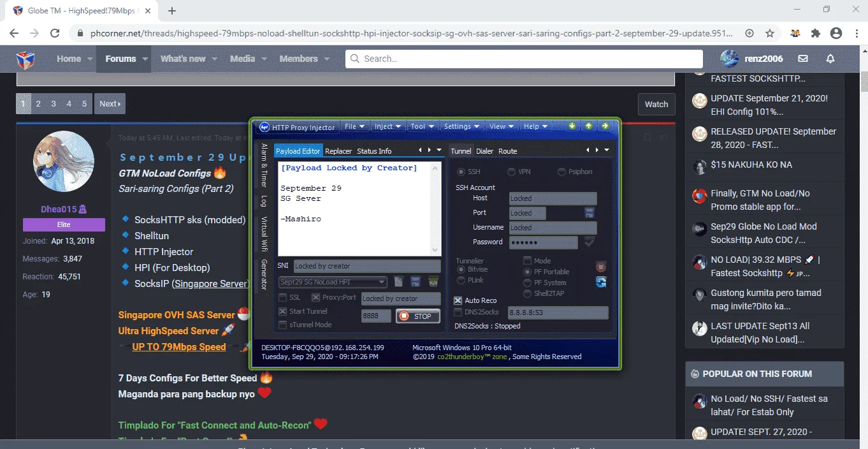The image size is (868, 449).
Task: Select the PF Portable radio option
Action: 527,272
